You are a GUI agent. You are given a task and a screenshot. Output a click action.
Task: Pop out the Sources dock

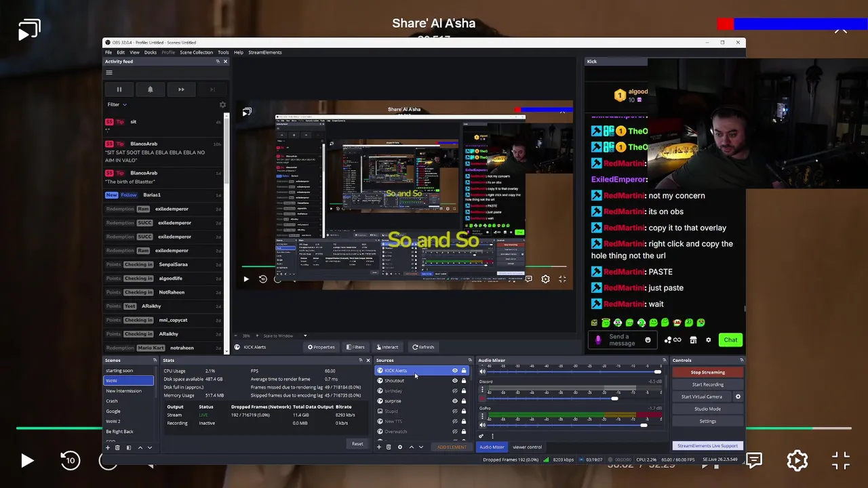[x=469, y=361]
